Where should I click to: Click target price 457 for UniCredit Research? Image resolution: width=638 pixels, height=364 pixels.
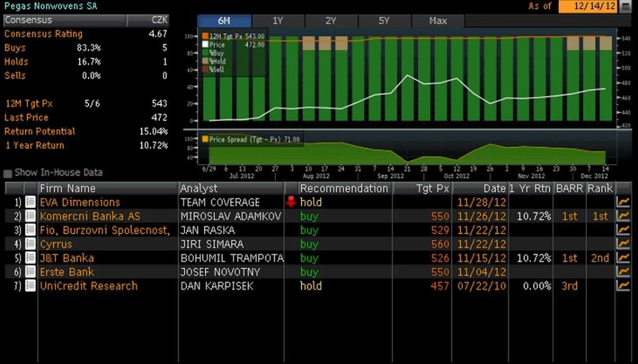pos(440,286)
